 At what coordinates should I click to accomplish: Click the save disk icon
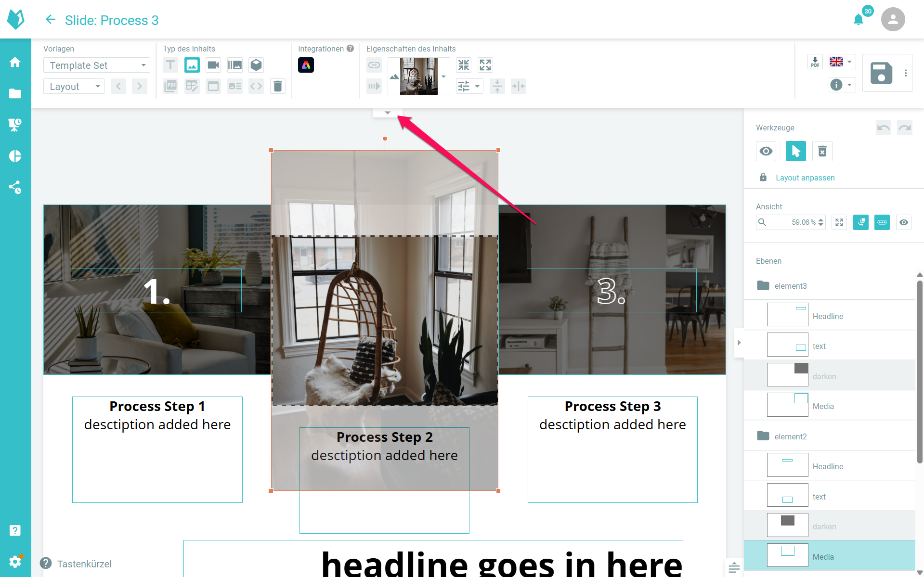[x=881, y=73]
